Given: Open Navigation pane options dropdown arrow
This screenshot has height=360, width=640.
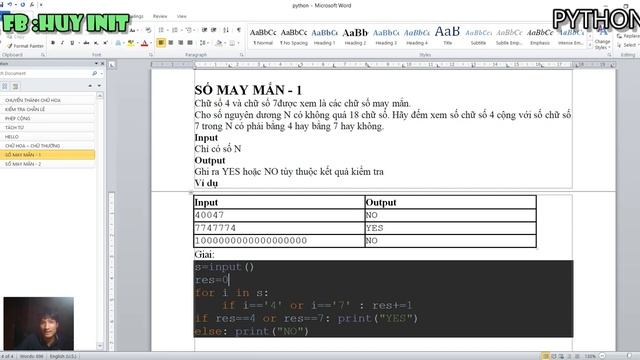Looking at the screenshot, I should tap(96, 63).
